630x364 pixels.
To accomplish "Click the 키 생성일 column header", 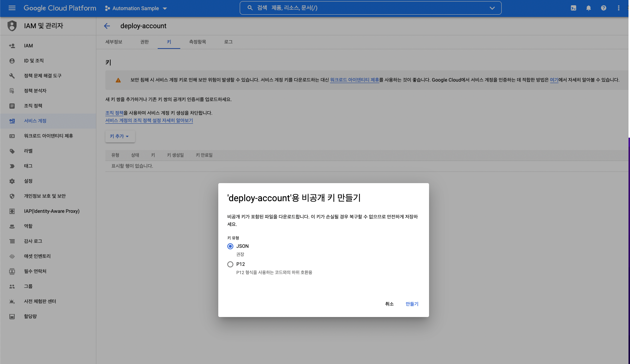I will 175,155.
